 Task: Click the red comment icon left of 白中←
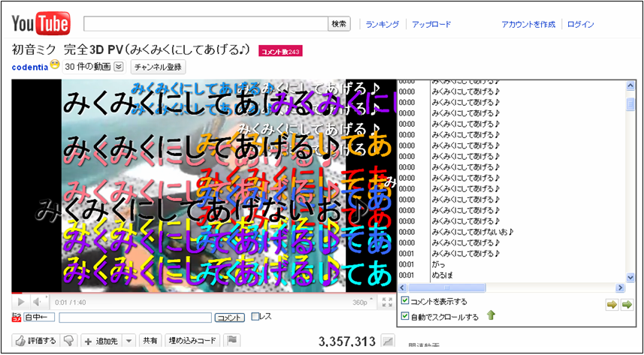(x=17, y=317)
